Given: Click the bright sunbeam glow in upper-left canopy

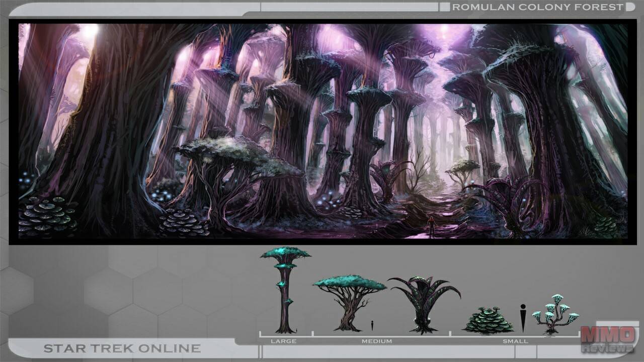Looking at the screenshot, I should coord(91,31).
